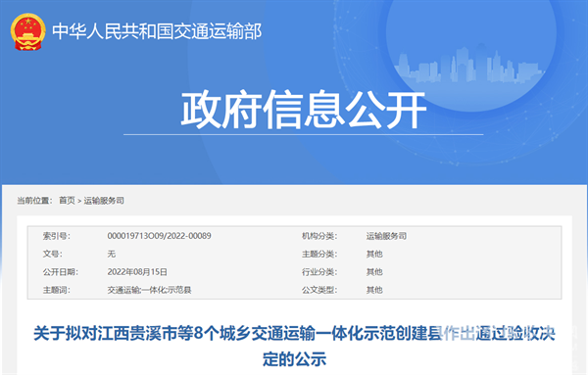Click the 当前位置 label

[34, 201]
